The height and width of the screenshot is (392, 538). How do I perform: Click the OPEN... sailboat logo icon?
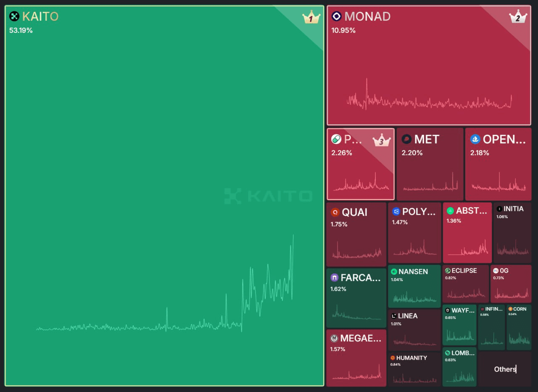[475, 139]
